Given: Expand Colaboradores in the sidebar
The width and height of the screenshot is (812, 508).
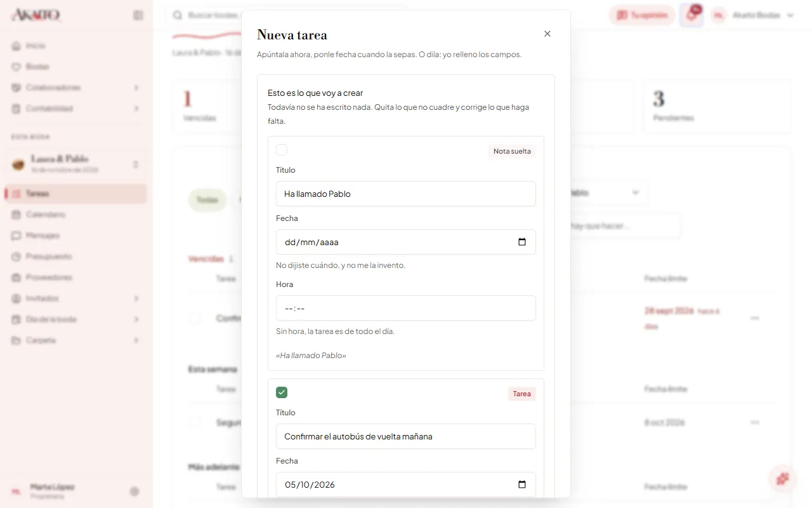Looking at the screenshot, I should click(x=76, y=88).
